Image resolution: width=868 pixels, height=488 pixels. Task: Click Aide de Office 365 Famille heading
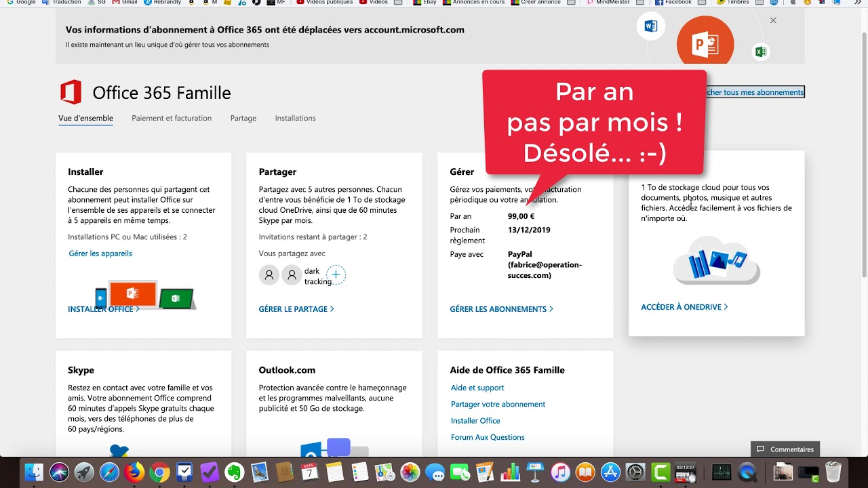click(507, 370)
